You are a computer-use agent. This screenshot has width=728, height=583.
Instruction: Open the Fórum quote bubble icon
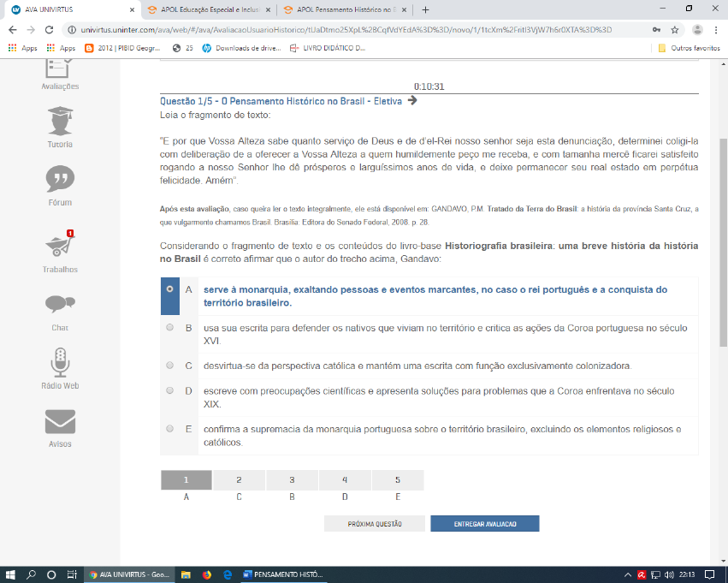point(60,178)
